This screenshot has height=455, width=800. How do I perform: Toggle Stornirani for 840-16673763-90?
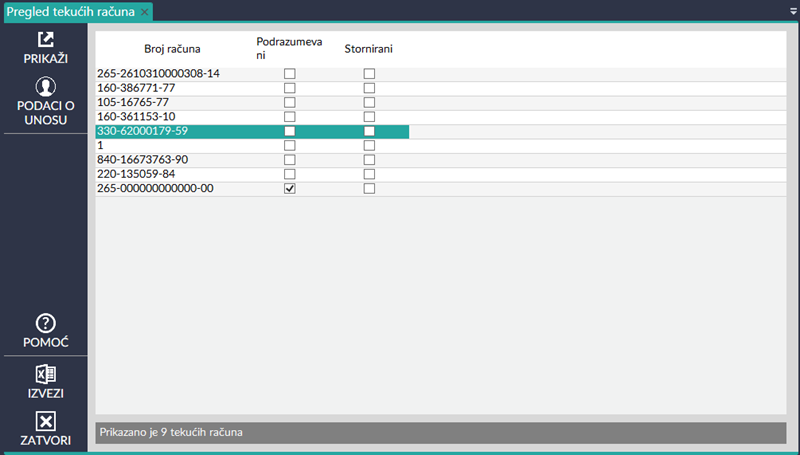click(369, 160)
